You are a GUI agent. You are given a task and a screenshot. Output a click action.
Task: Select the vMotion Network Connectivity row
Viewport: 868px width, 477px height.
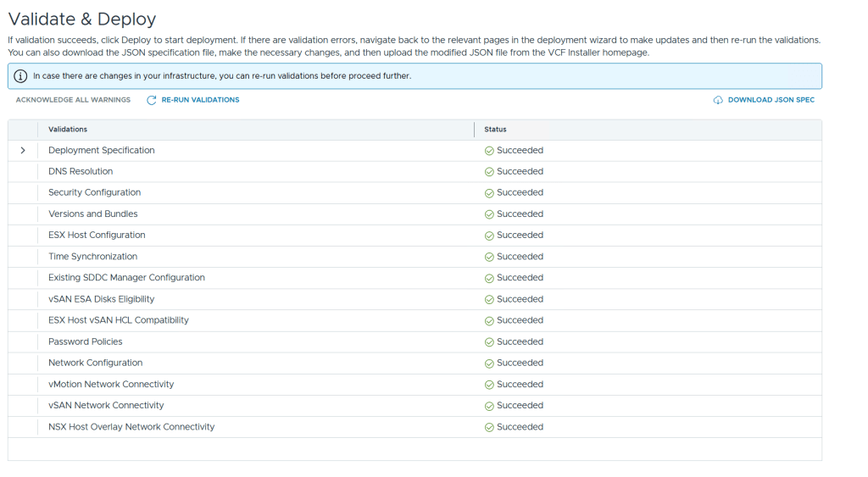[x=111, y=385]
